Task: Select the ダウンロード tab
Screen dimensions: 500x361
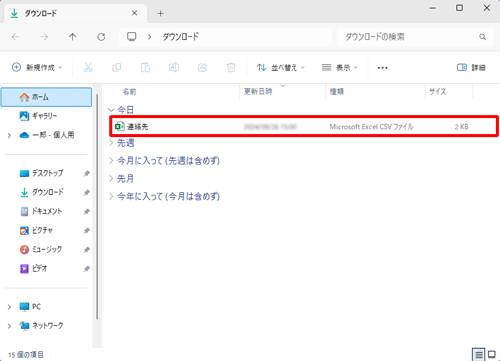Action: click(x=75, y=13)
